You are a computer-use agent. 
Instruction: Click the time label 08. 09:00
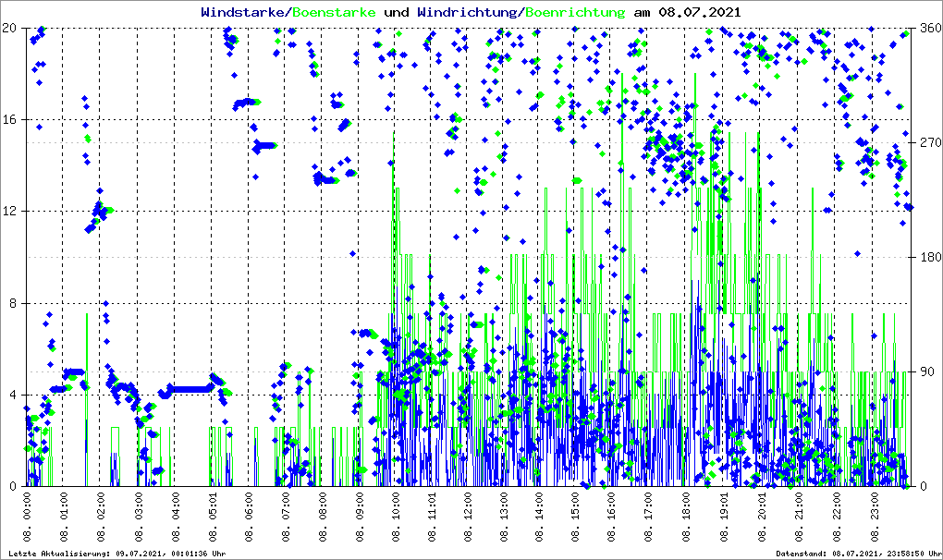359,517
